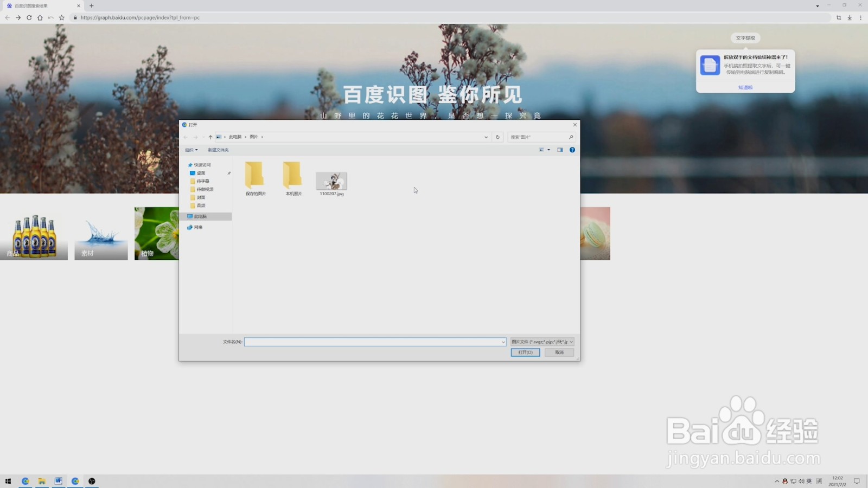The width and height of the screenshot is (868, 488).
Task: Click the 文字提取 bubble
Action: pyautogui.click(x=745, y=38)
